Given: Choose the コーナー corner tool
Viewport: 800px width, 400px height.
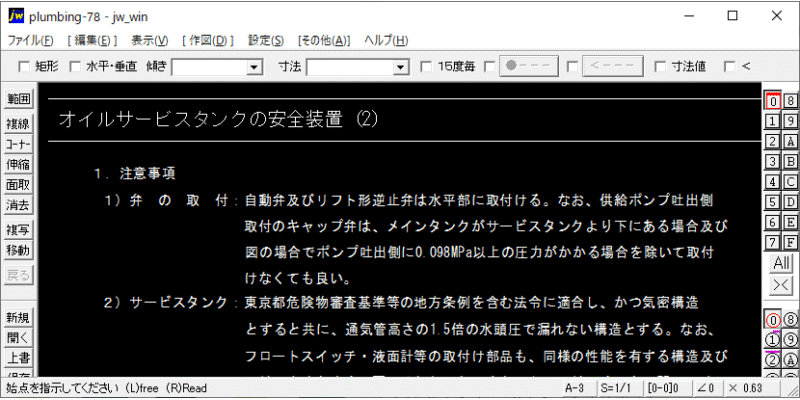Looking at the screenshot, I should click(18, 144).
